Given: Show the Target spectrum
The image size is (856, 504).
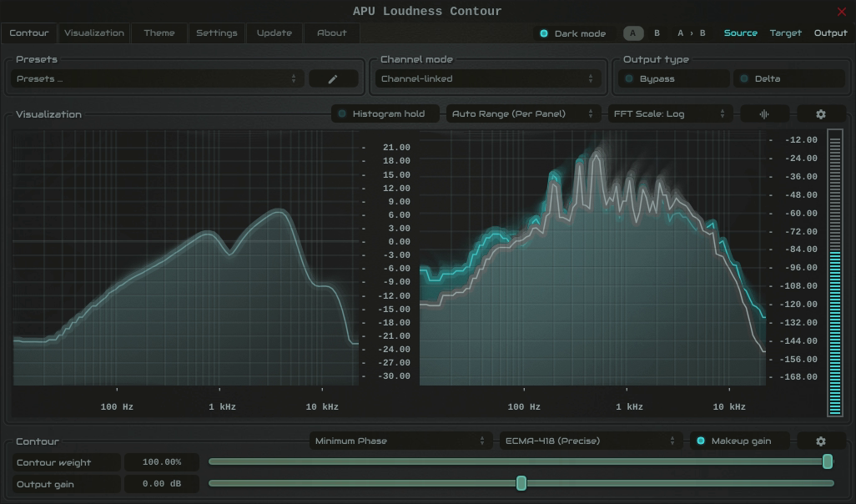Looking at the screenshot, I should pos(786,33).
